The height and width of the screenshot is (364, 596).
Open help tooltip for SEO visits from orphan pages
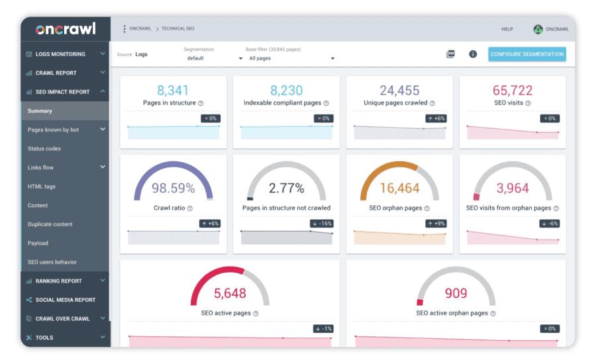[x=556, y=208]
